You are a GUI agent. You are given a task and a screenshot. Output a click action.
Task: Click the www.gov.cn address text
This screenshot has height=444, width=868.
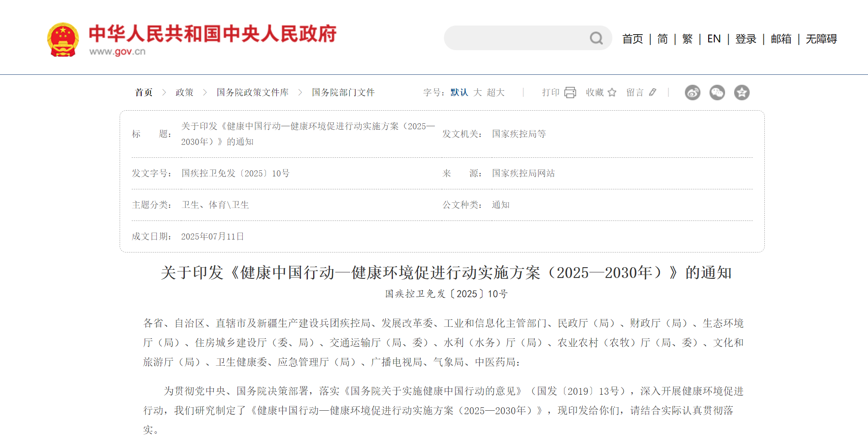(117, 52)
